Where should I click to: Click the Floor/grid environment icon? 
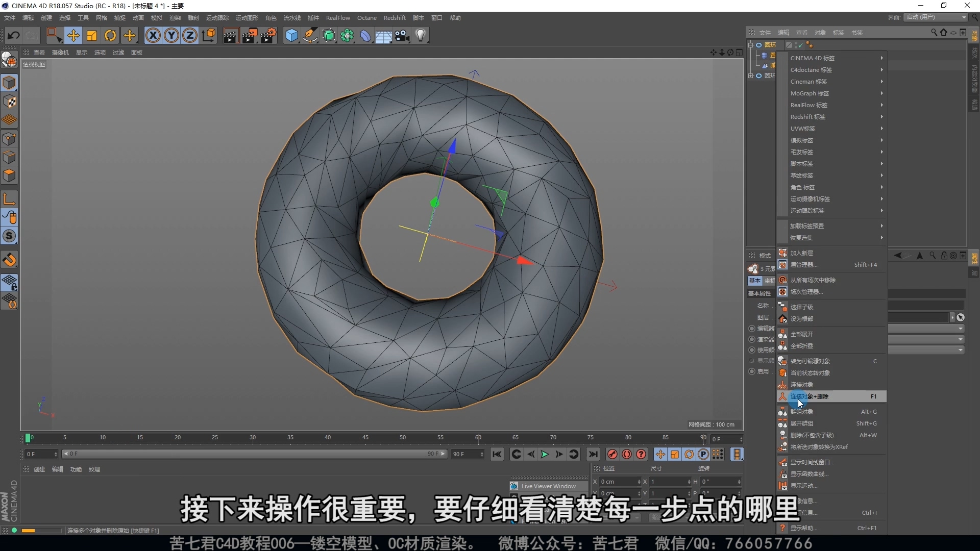point(383,35)
